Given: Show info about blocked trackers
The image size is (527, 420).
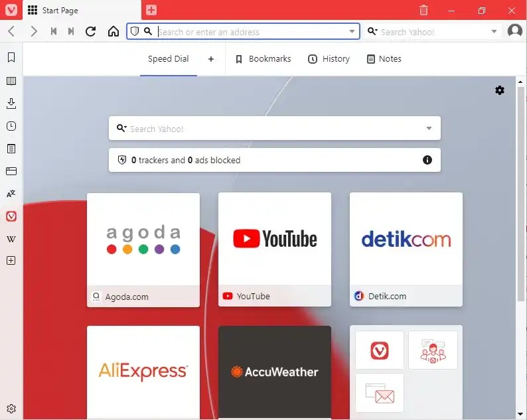Looking at the screenshot, I should [x=427, y=160].
